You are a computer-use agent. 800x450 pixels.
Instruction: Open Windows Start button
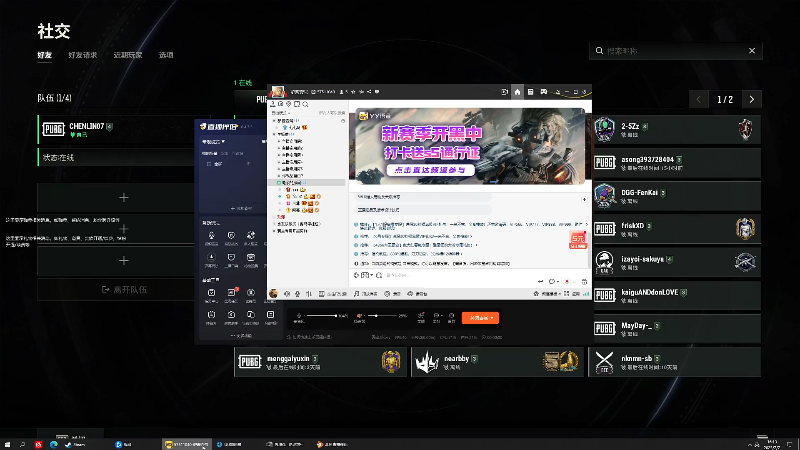pyautogui.click(x=7, y=444)
